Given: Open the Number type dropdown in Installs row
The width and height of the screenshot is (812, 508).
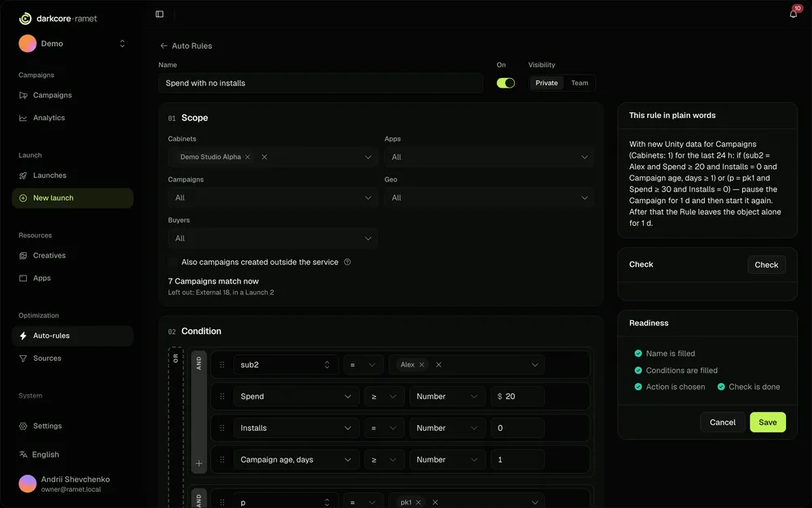Looking at the screenshot, I should [447, 428].
